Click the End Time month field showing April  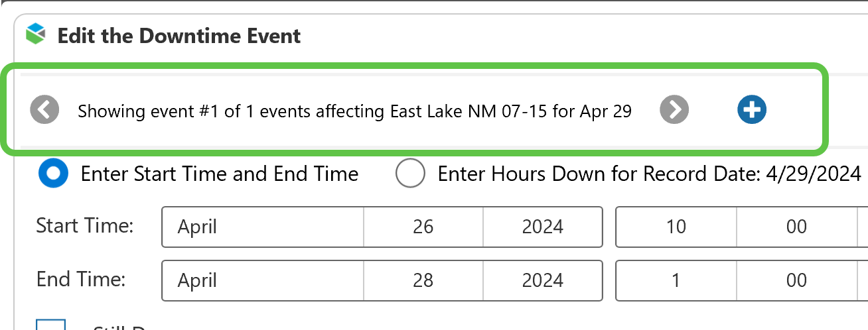click(263, 280)
